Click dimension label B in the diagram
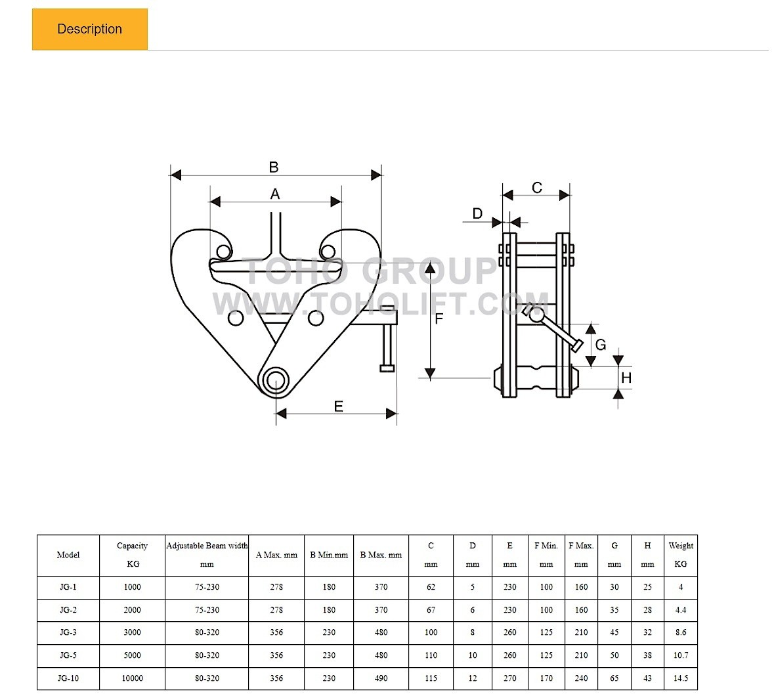The height and width of the screenshot is (700, 774). click(274, 167)
